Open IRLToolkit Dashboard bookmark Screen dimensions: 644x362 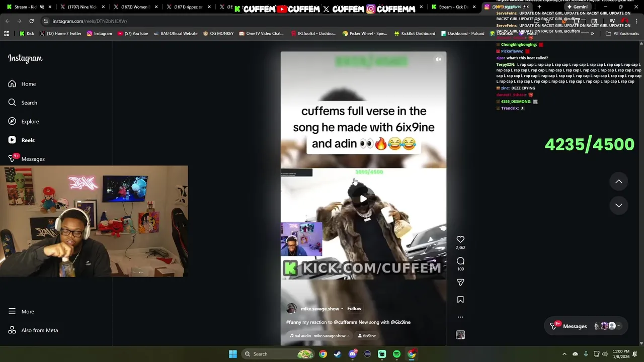tap(313, 34)
